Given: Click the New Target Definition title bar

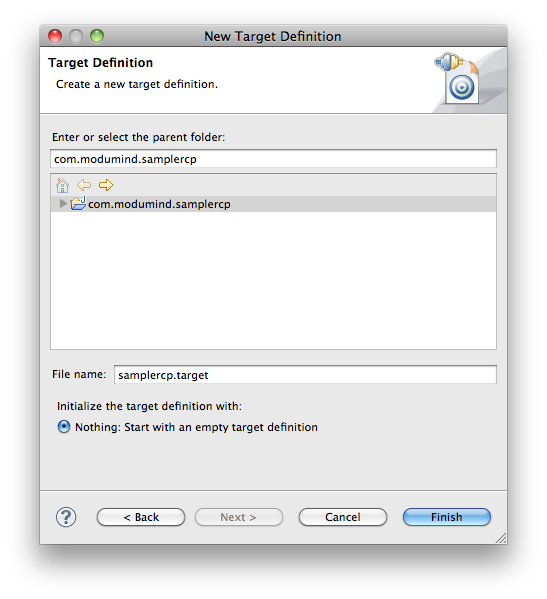Looking at the screenshot, I should [x=273, y=36].
